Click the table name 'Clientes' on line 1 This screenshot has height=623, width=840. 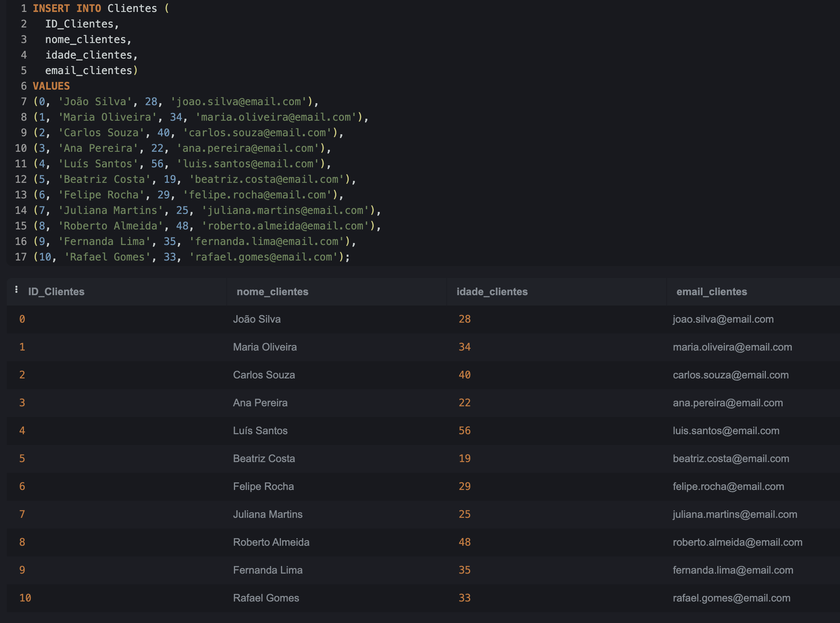(x=132, y=8)
